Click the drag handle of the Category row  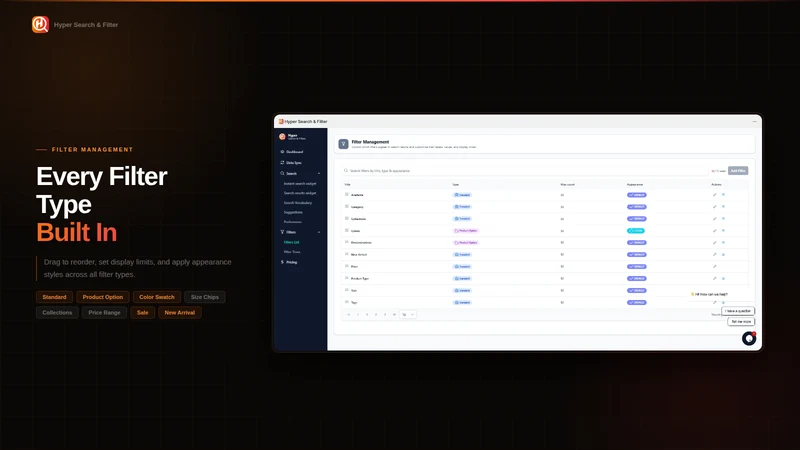346,207
